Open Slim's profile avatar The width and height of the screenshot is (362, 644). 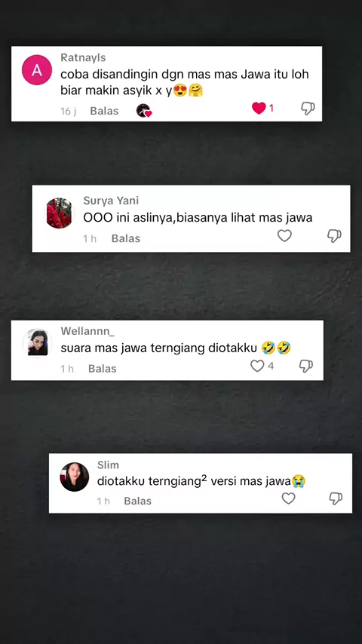(75, 477)
